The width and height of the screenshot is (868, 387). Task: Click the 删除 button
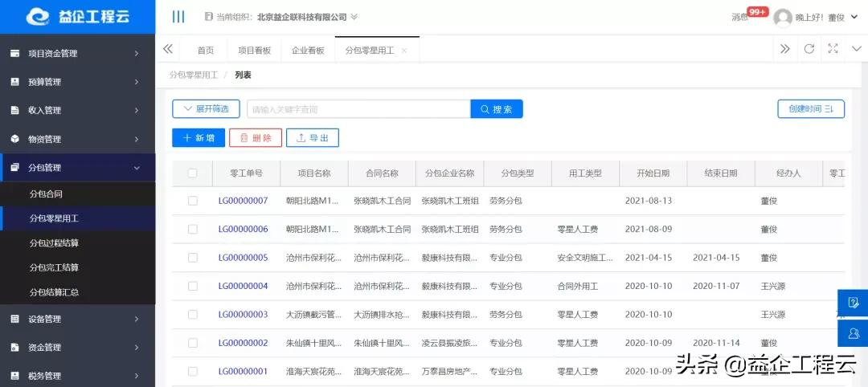(x=256, y=137)
